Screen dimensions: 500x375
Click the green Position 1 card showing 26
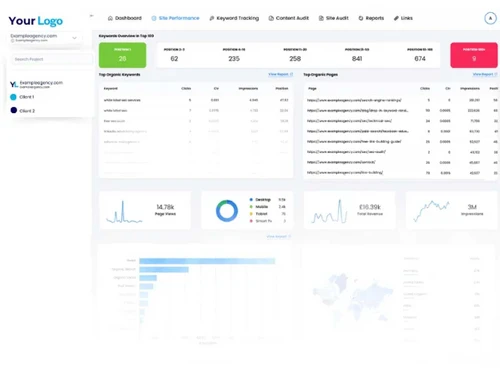pyautogui.click(x=122, y=55)
